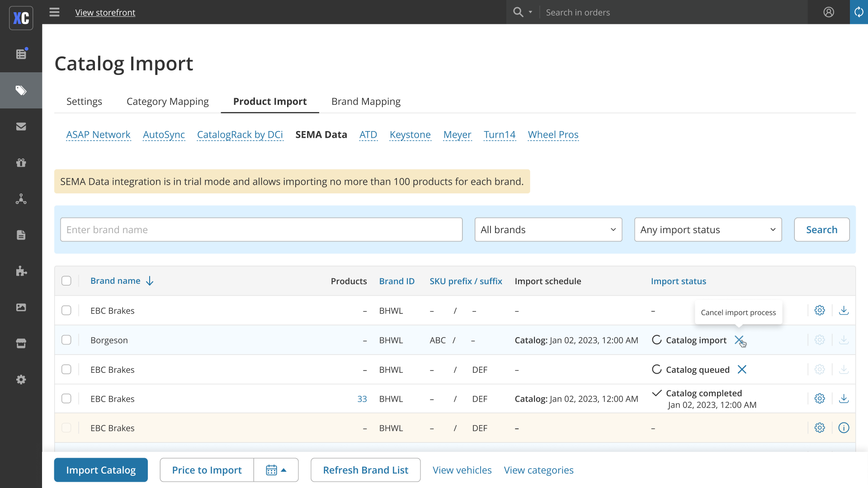Click the Import Catalog button
868x488 pixels.
coord(101,470)
